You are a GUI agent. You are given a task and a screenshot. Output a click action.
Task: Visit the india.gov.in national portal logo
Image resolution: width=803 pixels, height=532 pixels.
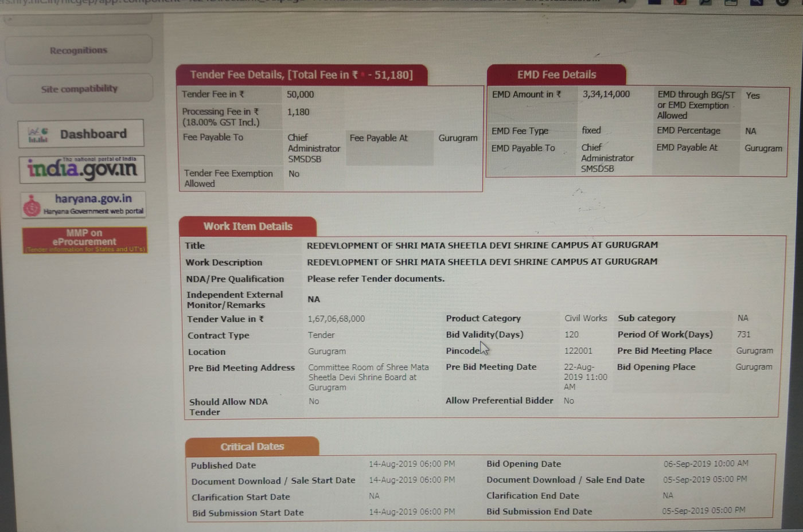point(82,169)
